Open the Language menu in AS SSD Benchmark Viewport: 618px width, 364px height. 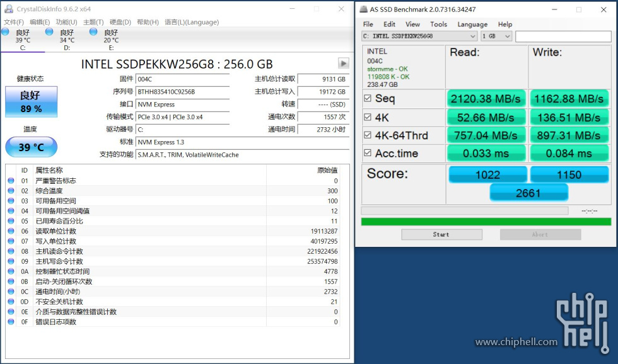pyautogui.click(x=472, y=24)
